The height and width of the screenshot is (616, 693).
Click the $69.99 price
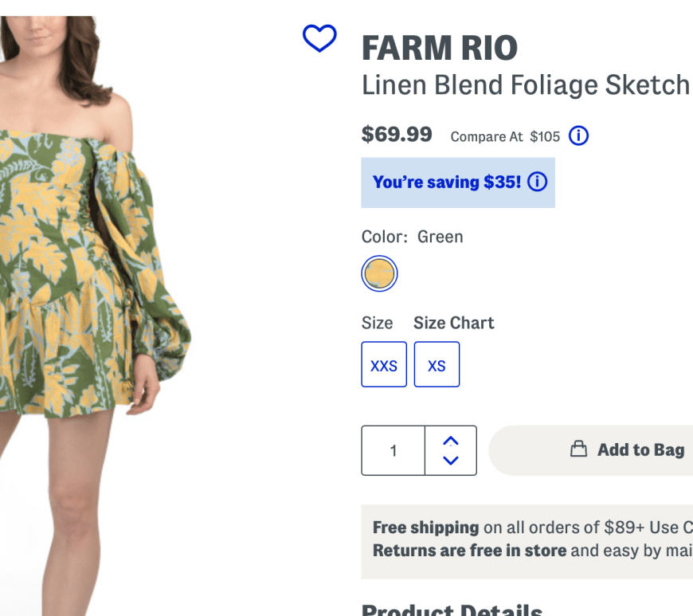pos(397,134)
